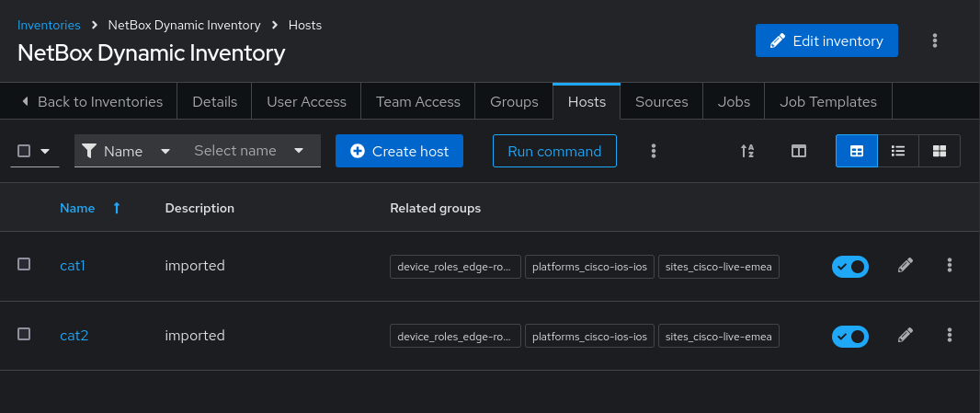Click cat1's sites_cisco-live-emea group label

(x=718, y=267)
